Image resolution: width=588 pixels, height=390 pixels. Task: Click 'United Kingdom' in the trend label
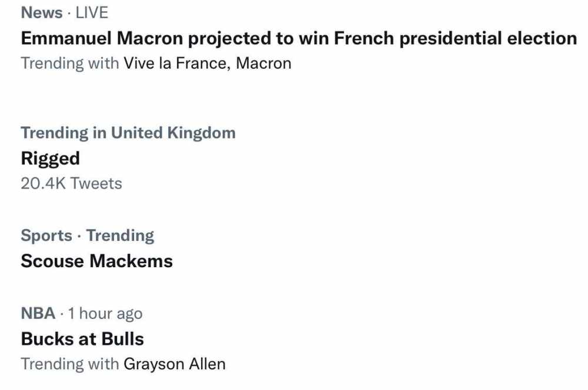coord(173,133)
